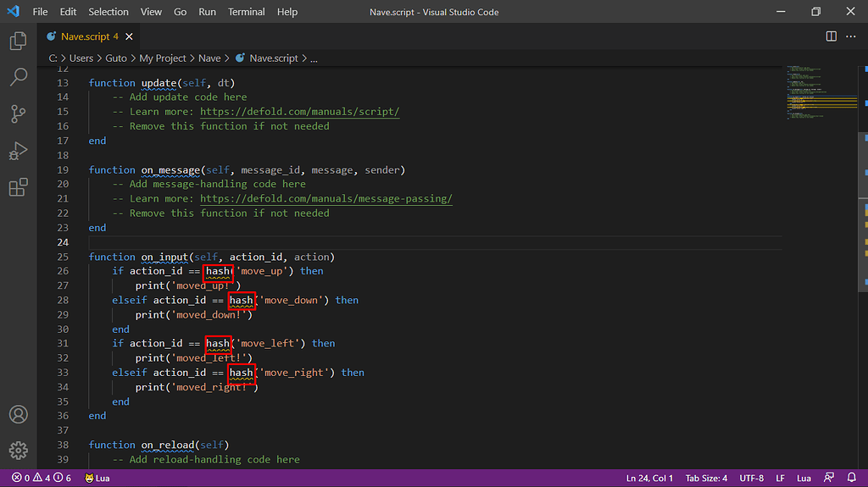Open the Run and Debug view

tap(18, 151)
